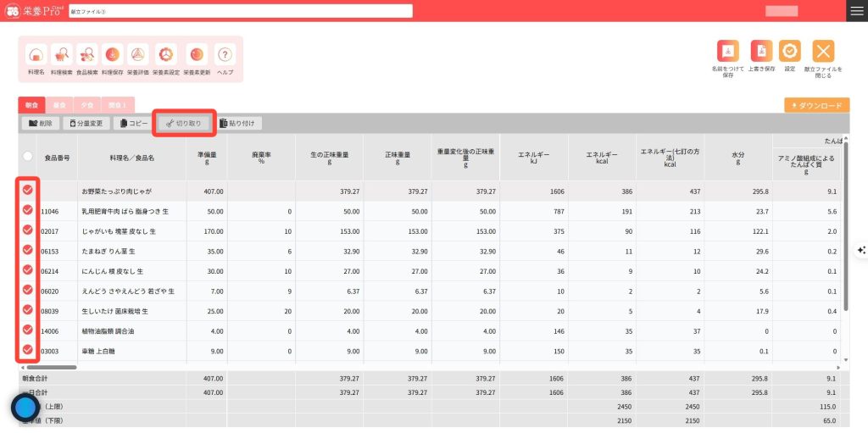Open the hamburger menu at top right
The width and height of the screenshot is (868, 433).
coord(856,10)
